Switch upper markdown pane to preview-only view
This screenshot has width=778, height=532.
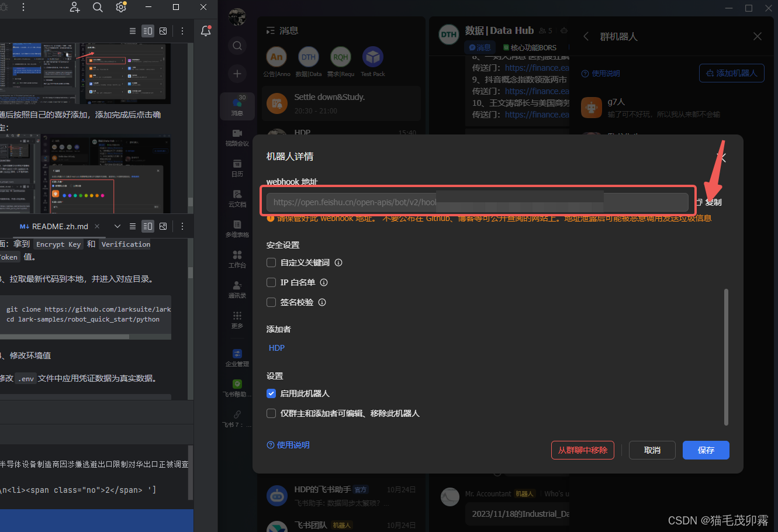(x=163, y=31)
